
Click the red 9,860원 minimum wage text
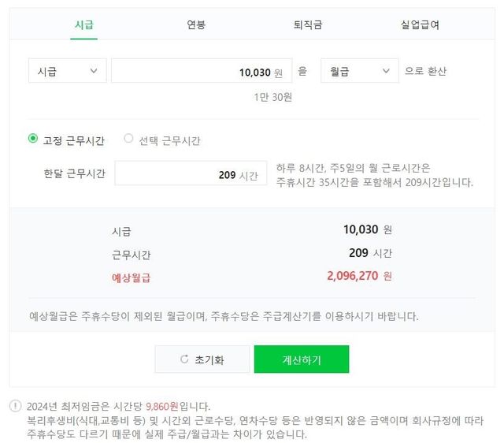pyautogui.click(x=161, y=407)
